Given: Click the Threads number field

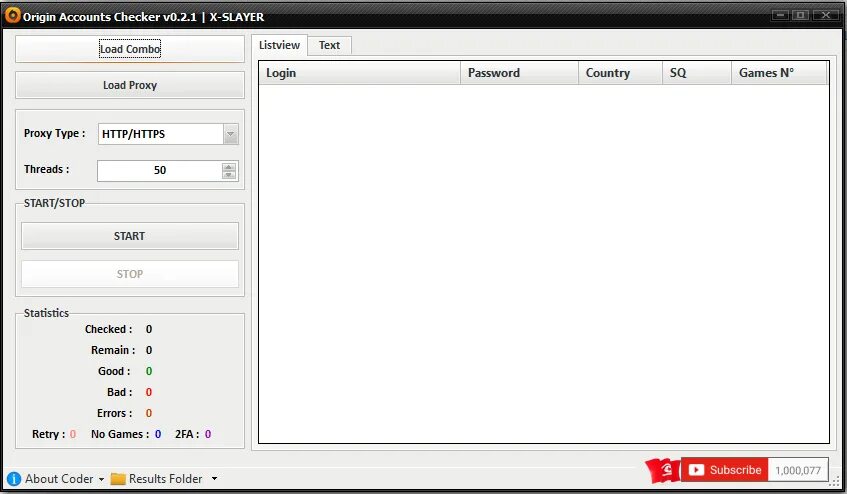Looking at the screenshot, I should [x=160, y=171].
